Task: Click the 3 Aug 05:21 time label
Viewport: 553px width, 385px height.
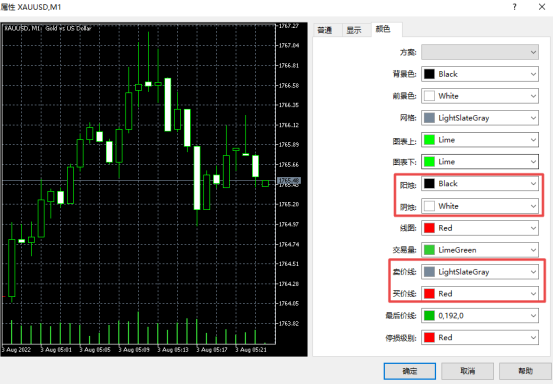Action: point(251,350)
